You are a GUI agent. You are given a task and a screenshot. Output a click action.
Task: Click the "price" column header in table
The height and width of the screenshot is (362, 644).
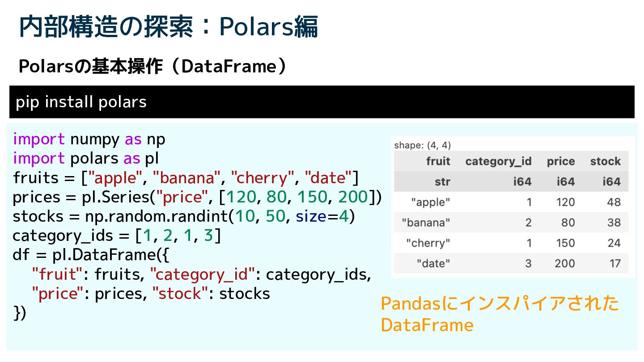coord(561,162)
